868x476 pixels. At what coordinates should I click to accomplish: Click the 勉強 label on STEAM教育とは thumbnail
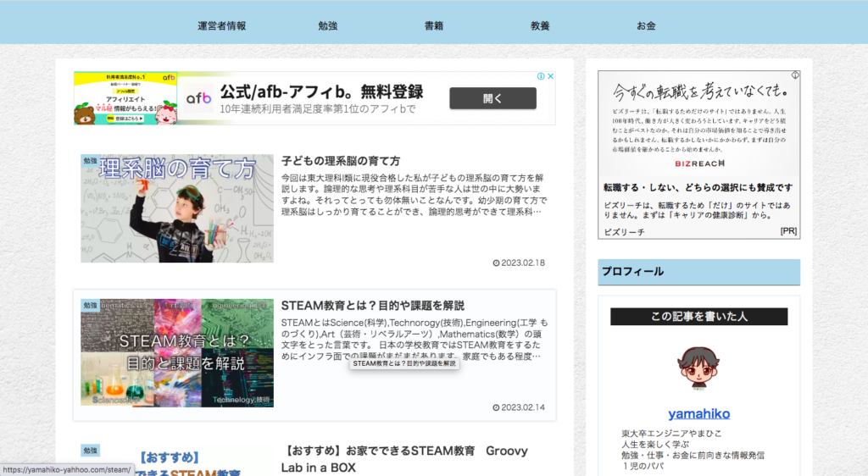[x=90, y=305]
